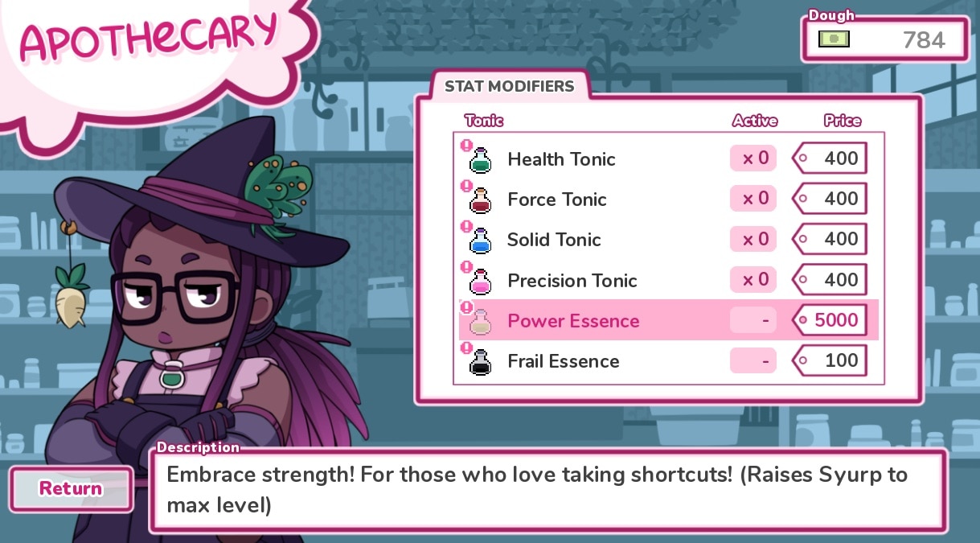This screenshot has width=980, height=543.
Task: Choose the blue Solid Tonic potion icon
Action: click(480, 241)
